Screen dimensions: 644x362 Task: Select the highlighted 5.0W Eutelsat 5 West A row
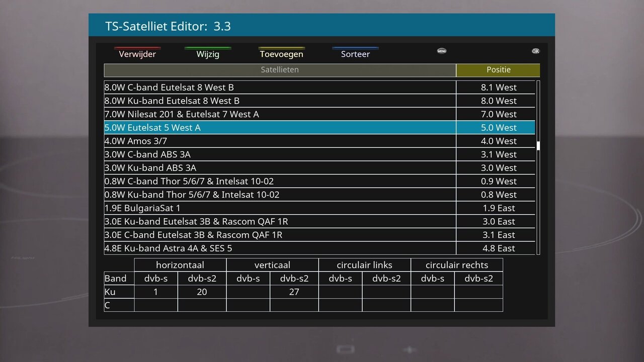pyautogui.click(x=319, y=128)
